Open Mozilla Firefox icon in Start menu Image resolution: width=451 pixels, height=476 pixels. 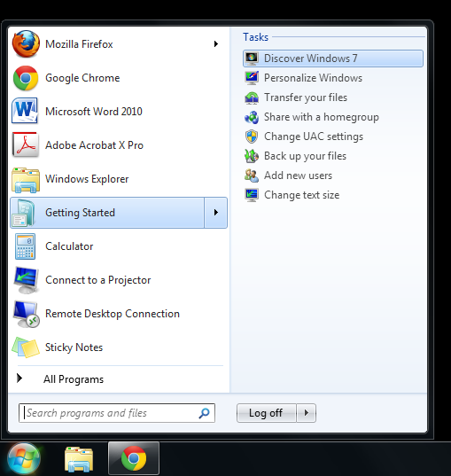coord(26,44)
